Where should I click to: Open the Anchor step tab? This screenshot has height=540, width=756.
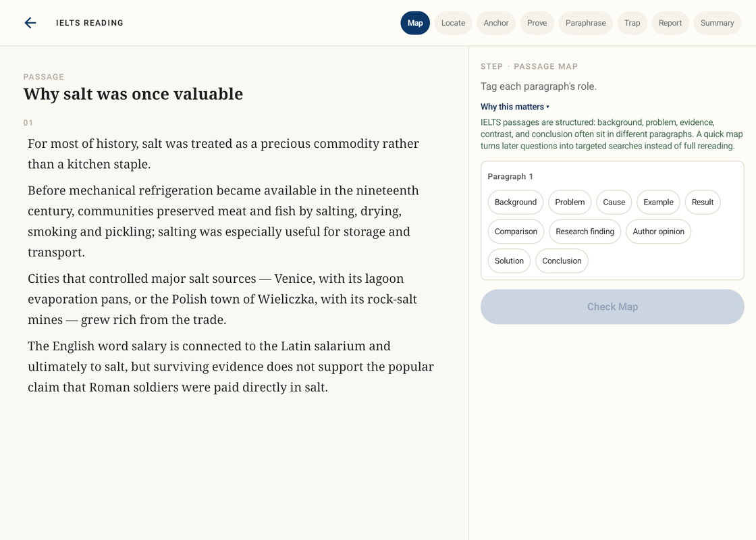pyautogui.click(x=496, y=23)
